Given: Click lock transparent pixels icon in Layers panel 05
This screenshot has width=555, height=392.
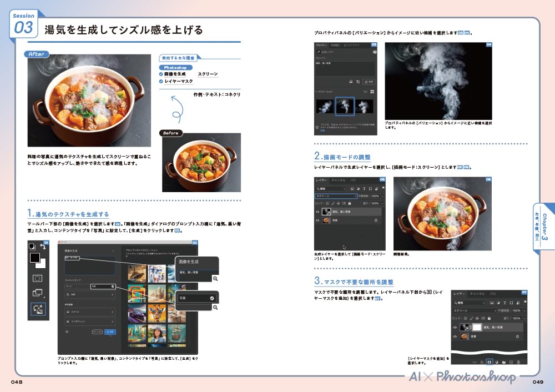Looking at the screenshot, I should point(327,203).
